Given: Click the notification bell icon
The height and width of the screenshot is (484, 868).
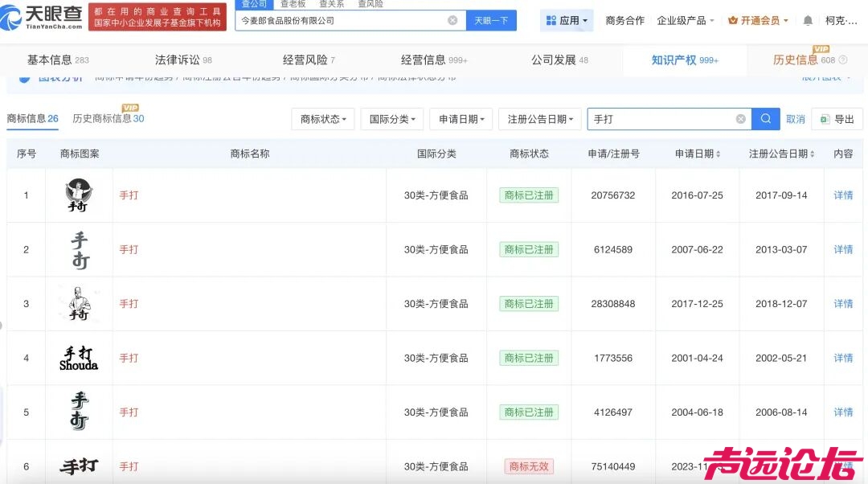Looking at the screenshot, I should pos(808,20).
